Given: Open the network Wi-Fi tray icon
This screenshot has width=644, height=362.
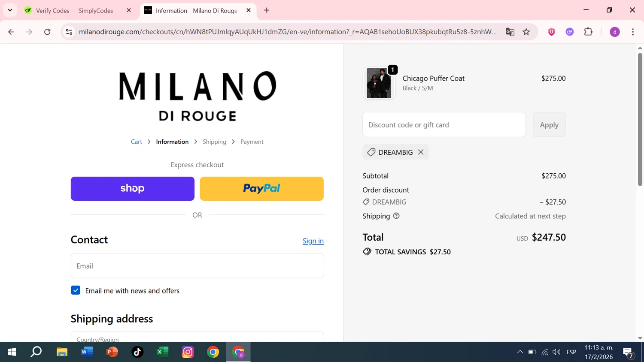Looking at the screenshot, I should 545,352.
